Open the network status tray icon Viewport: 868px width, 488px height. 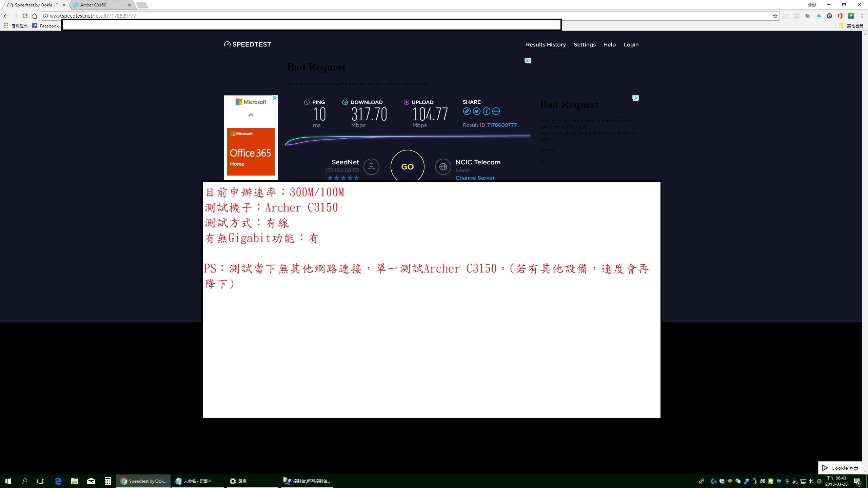coord(803,481)
